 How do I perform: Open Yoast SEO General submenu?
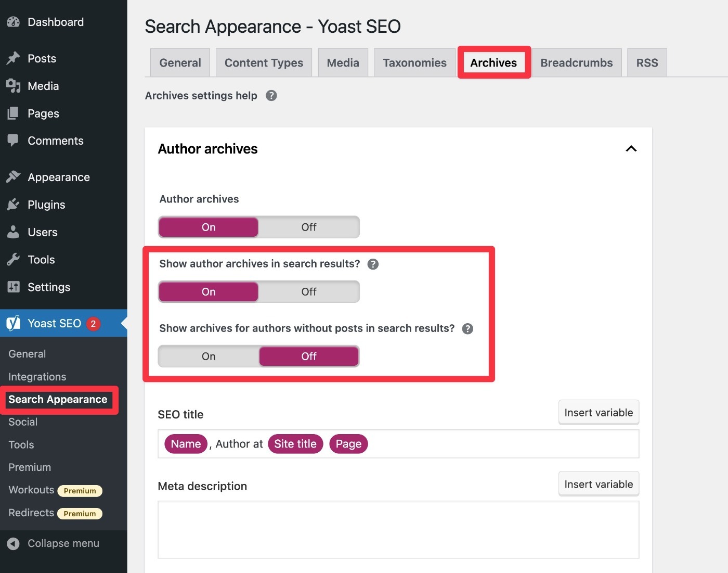coord(27,354)
